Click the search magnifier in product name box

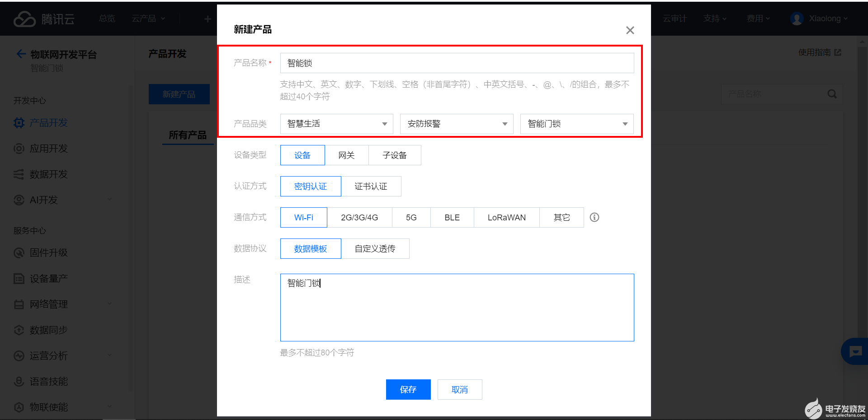(x=832, y=93)
